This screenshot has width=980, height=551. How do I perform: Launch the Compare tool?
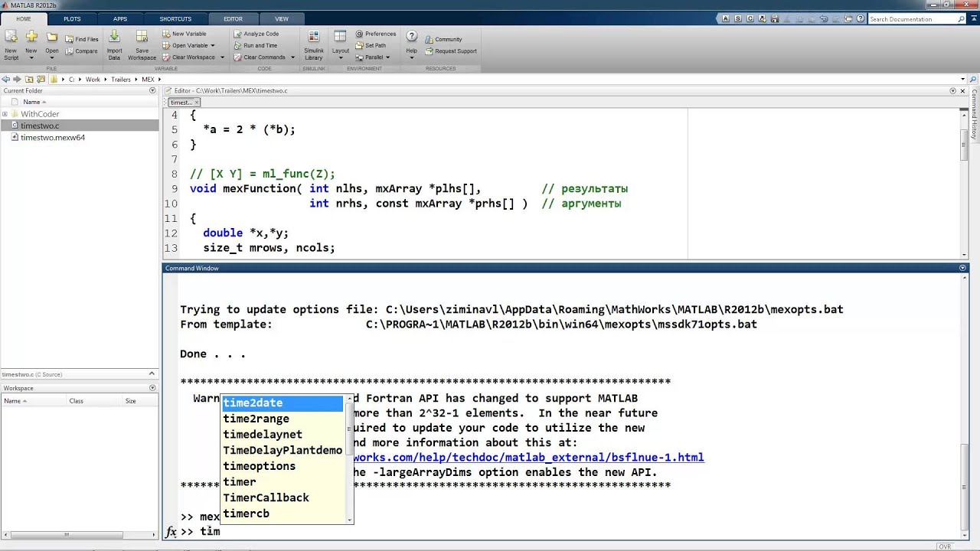(81, 51)
